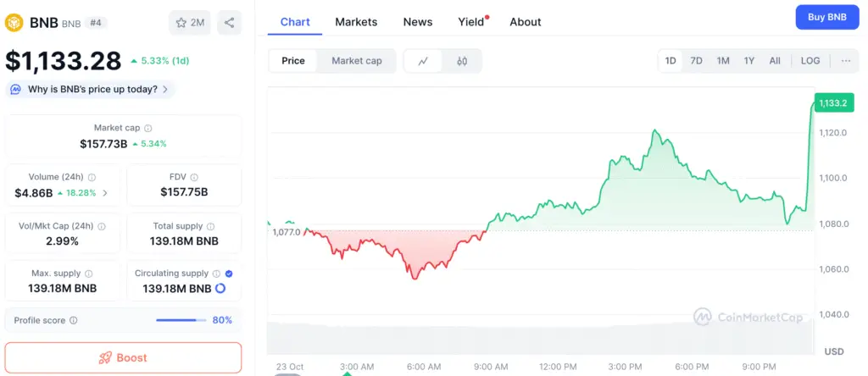Click the Market cap info icon
Viewport: 868px width, 376px height.
[x=148, y=128]
